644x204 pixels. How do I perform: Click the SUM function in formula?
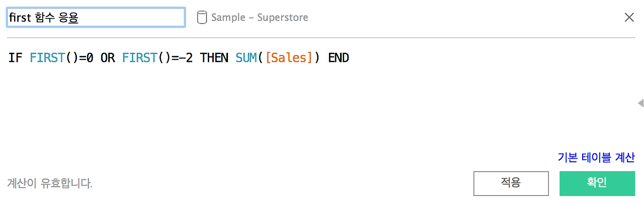[246, 58]
